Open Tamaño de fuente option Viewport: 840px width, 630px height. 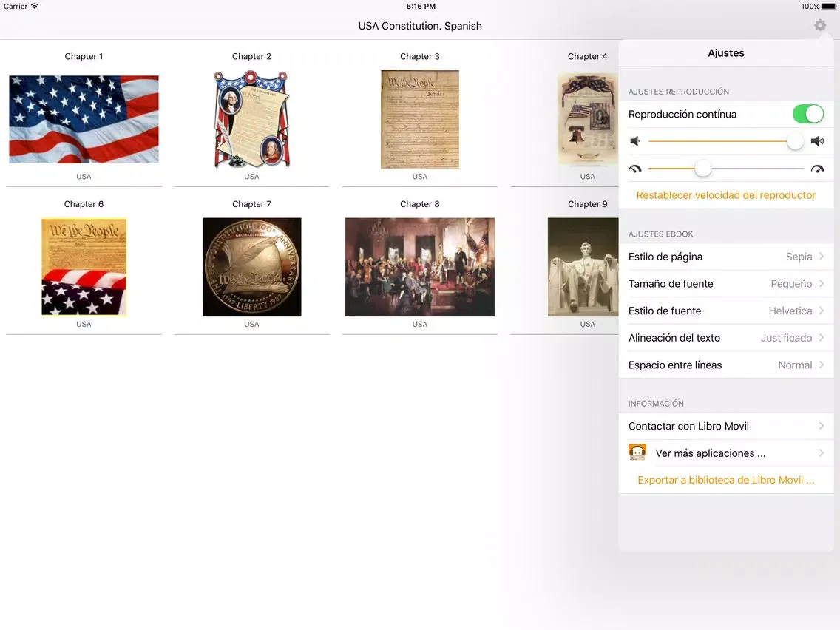[726, 284]
